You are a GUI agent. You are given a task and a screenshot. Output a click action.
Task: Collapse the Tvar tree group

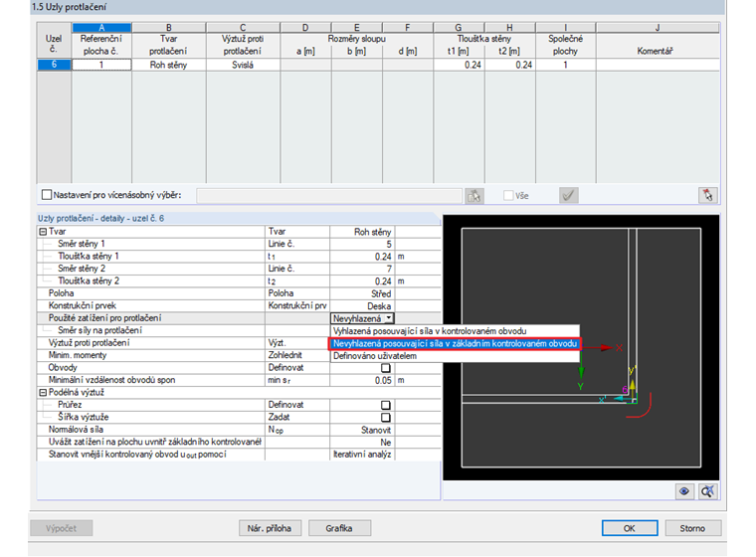[43, 232]
